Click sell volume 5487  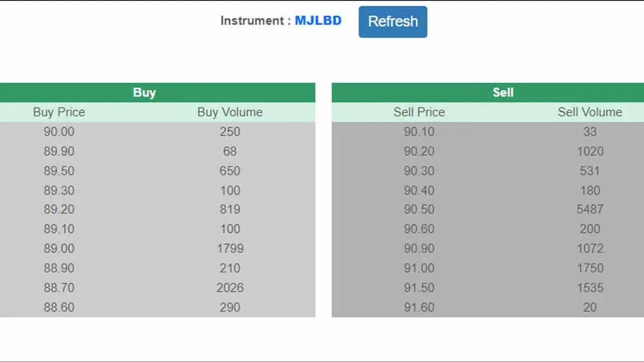pyautogui.click(x=590, y=209)
